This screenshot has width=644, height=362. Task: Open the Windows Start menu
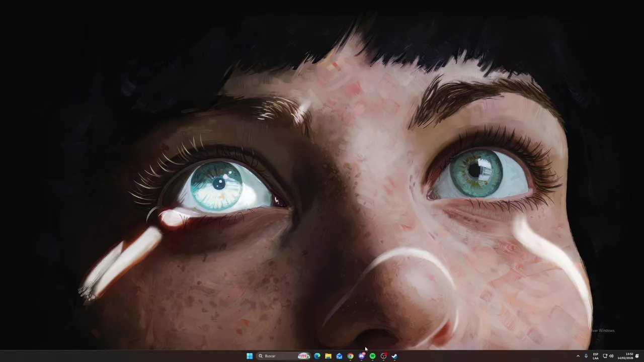[x=250, y=356]
